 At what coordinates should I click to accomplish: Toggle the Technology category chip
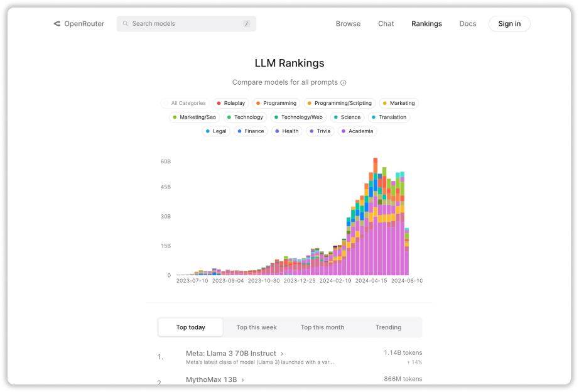coord(245,117)
